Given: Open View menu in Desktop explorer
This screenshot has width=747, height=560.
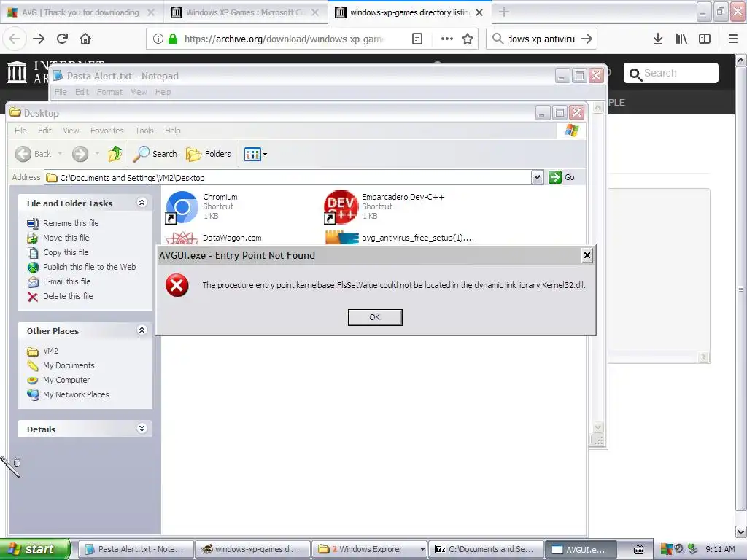Looking at the screenshot, I should coord(71,131).
